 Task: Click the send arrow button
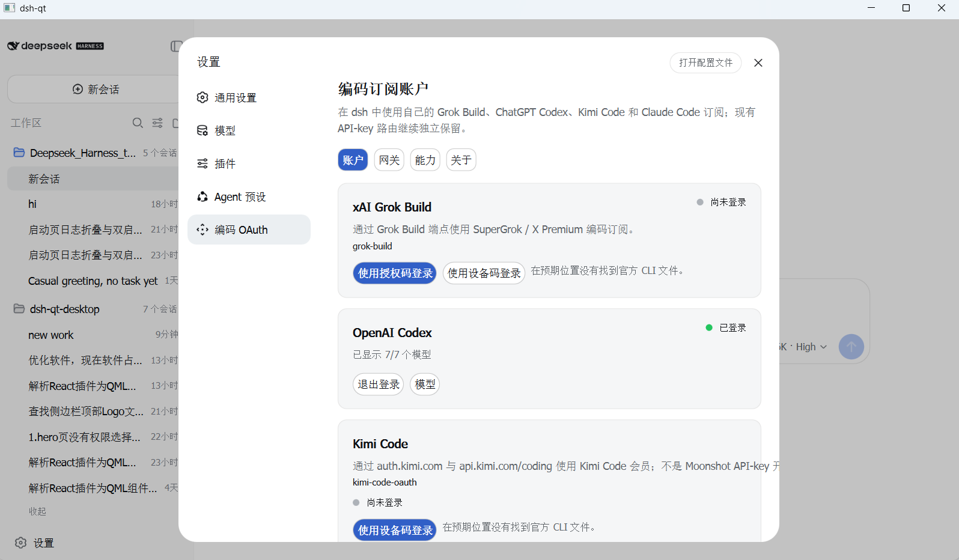click(851, 347)
